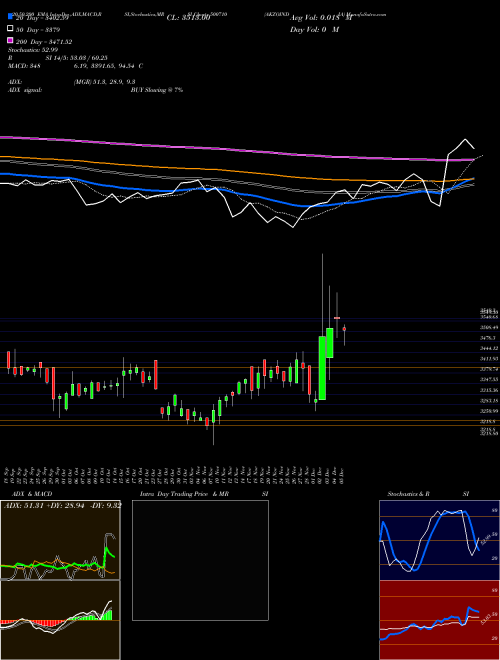Click the magenta 200 Day legend swatch
This screenshot has width=500, height=660.
point(10,40)
